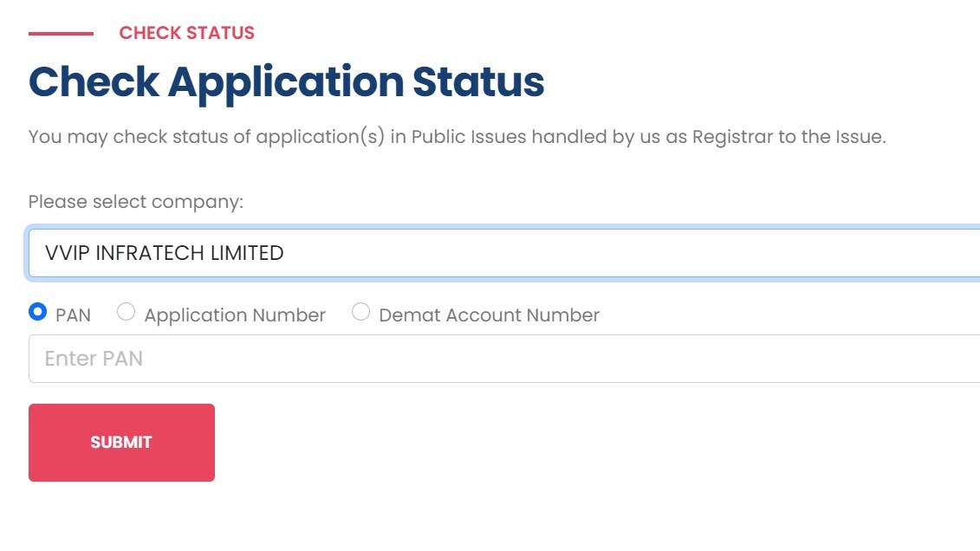Click the word "Check" in main heading
Viewport: 980px width, 551px height.
[x=94, y=82]
